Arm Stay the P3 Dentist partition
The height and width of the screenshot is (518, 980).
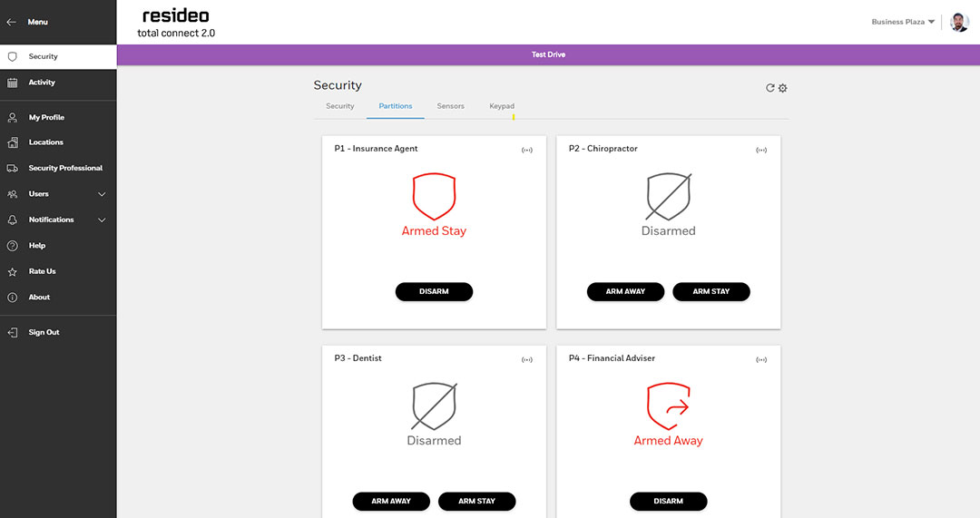(476, 501)
